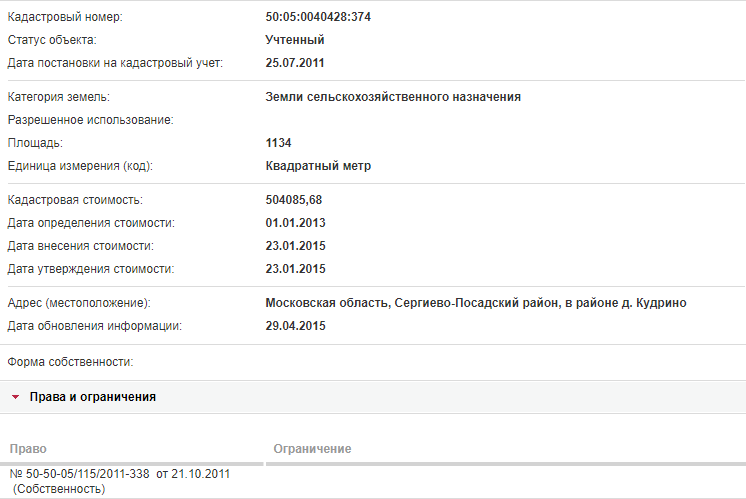
Task: Click the Ограничение column header
Action: pyautogui.click(x=312, y=449)
